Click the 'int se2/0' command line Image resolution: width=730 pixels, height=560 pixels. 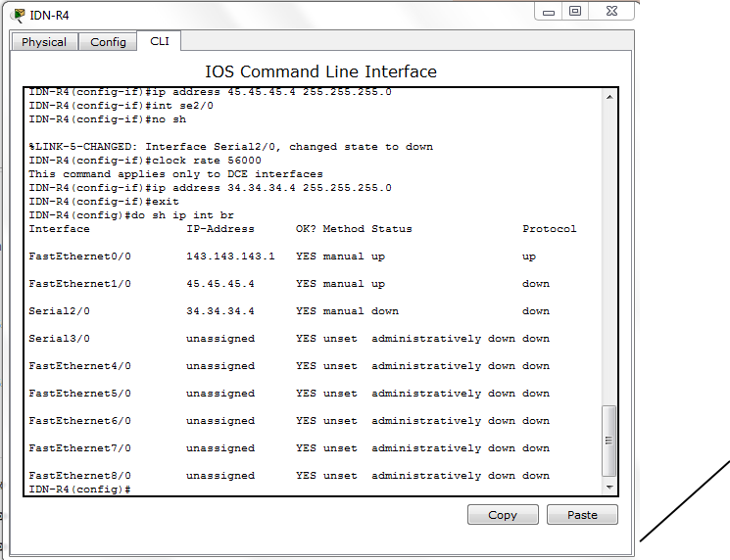point(122,106)
